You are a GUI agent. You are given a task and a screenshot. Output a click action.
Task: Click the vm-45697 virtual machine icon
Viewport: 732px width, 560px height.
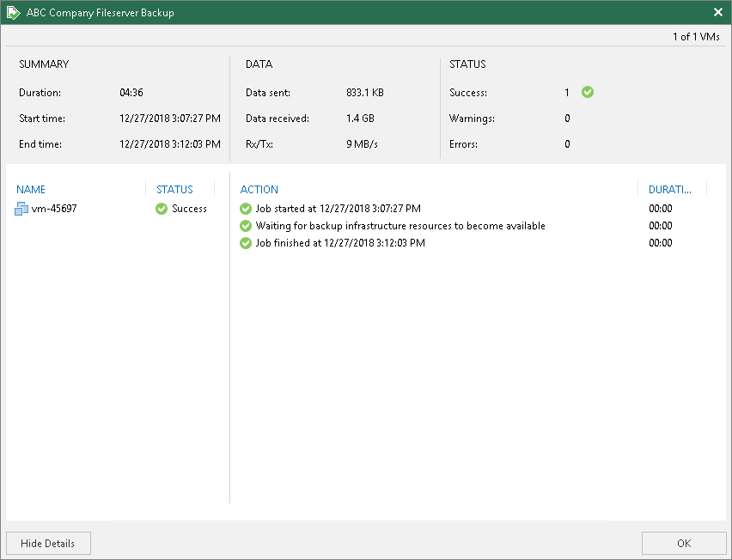21,209
